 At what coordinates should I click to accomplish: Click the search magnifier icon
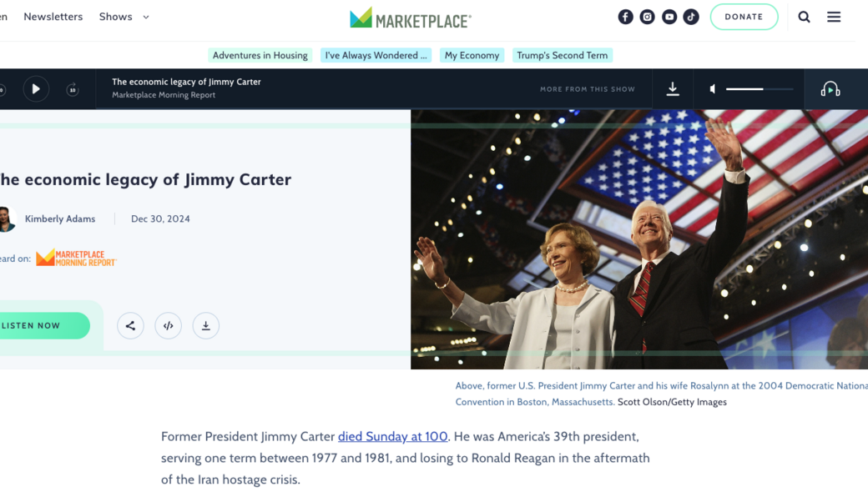pos(804,17)
